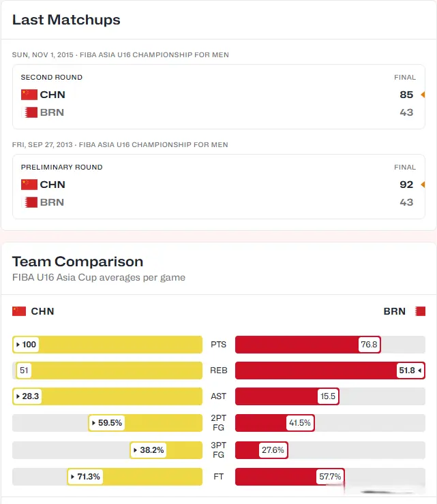This screenshot has width=437, height=504.
Task: Click China 2PT FG 59.5% bar
Action: click(x=145, y=423)
